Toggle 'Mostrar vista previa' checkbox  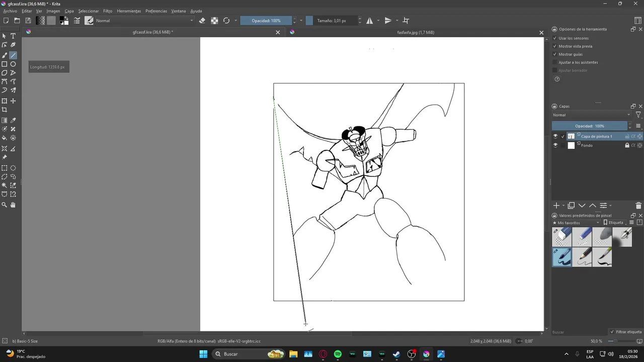(x=555, y=46)
